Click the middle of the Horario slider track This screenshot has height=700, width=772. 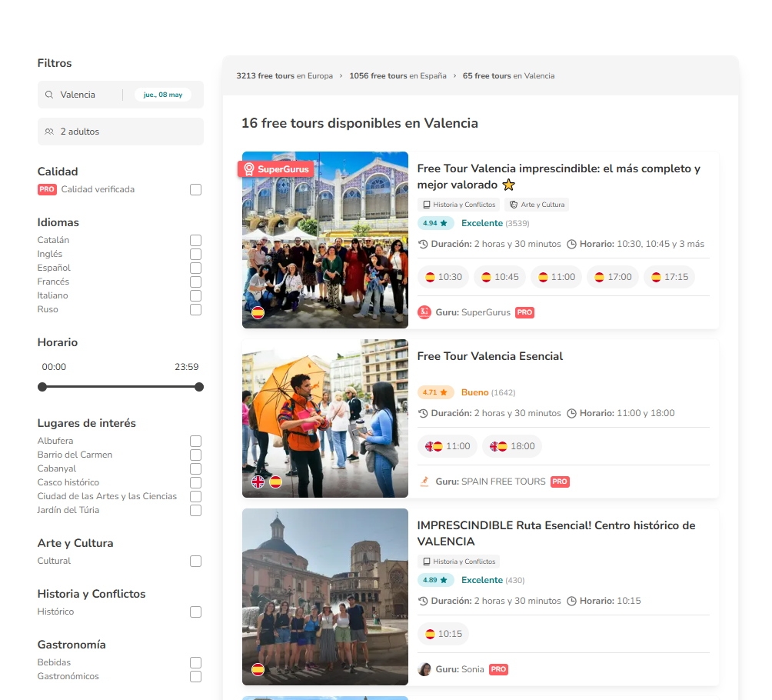coord(121,387)
